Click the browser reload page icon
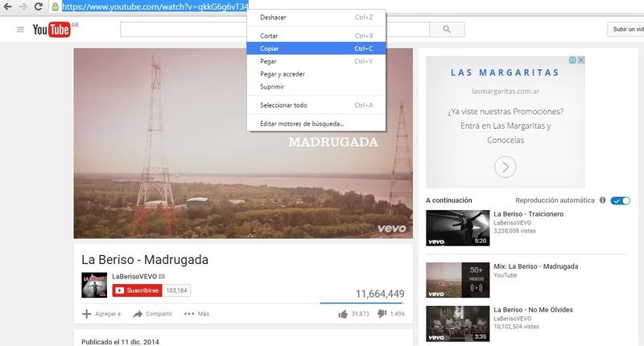 [x=38, y=6]
